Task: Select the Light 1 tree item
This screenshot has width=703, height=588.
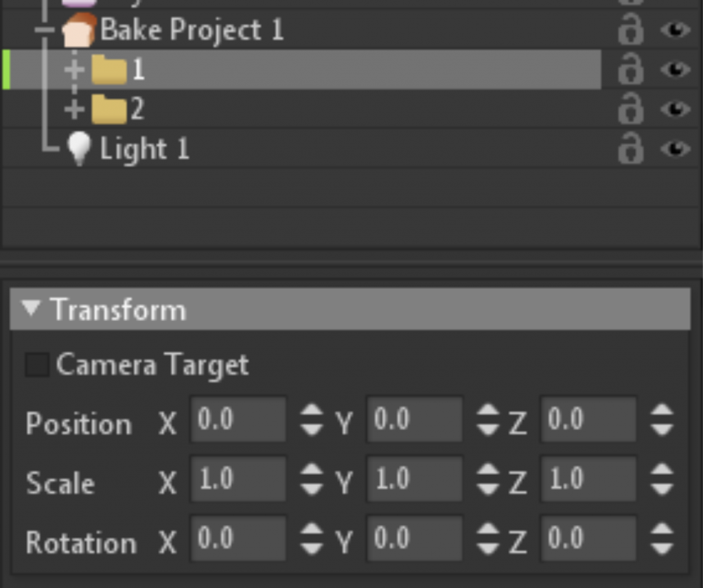Action: [x=144, y=148]
